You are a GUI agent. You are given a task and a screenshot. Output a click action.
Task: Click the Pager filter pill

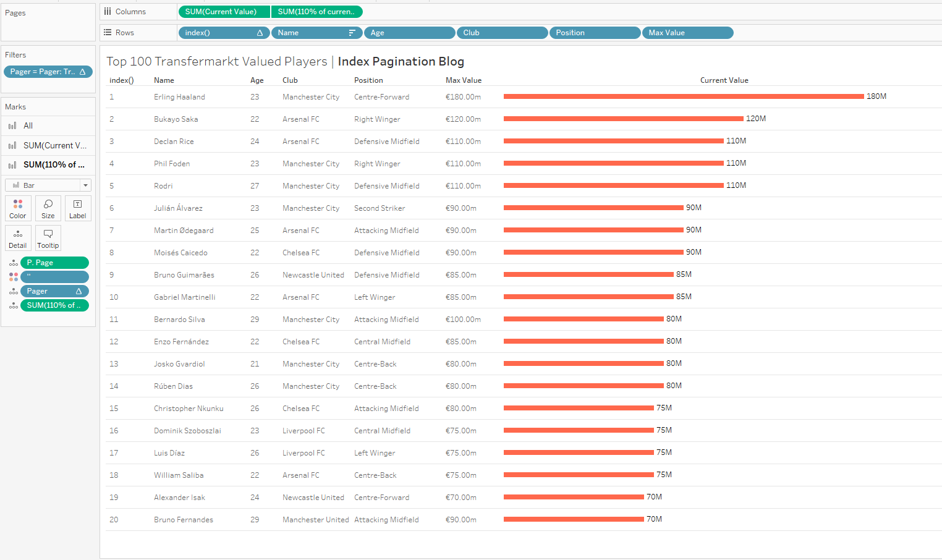[x=48, y=72]
